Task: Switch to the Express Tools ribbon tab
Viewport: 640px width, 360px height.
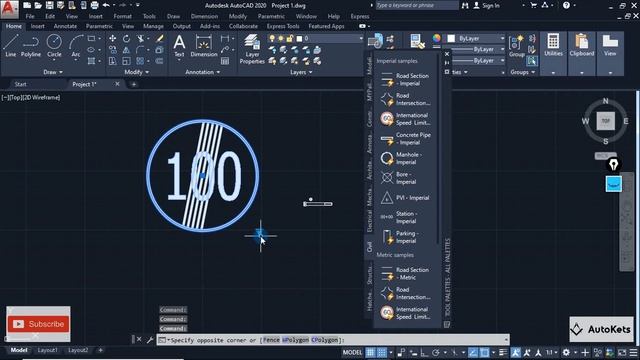Action: pyautogui.click(x=283, y=26)
